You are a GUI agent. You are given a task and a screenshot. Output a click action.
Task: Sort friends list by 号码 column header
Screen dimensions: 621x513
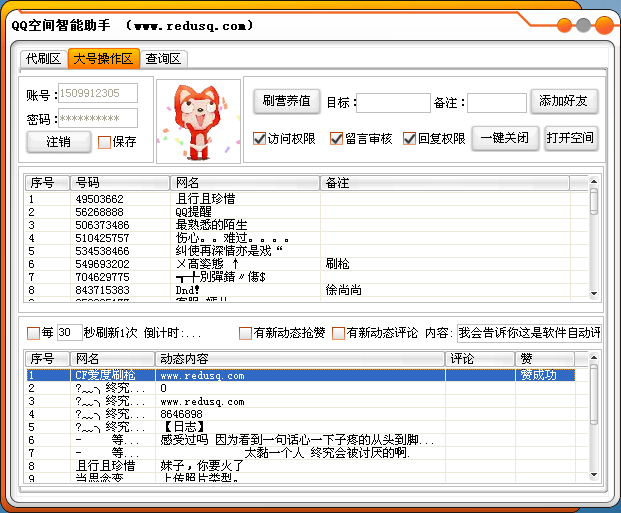(120, 183)
